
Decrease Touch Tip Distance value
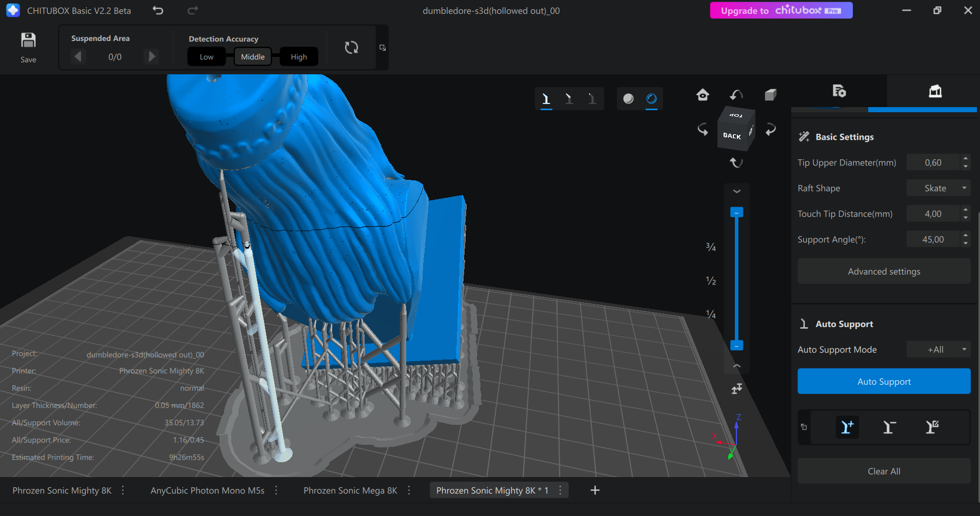tap(966, 218)
